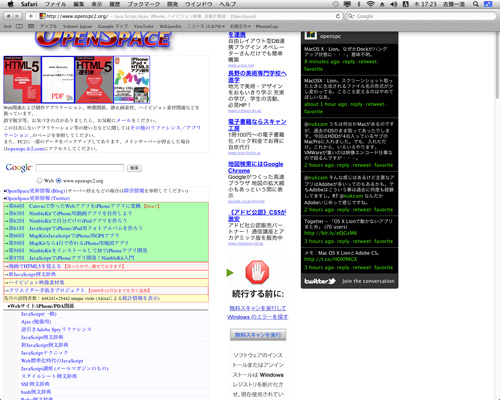
Task: Select the Web radio button
Action: click(x=39, y=180)
